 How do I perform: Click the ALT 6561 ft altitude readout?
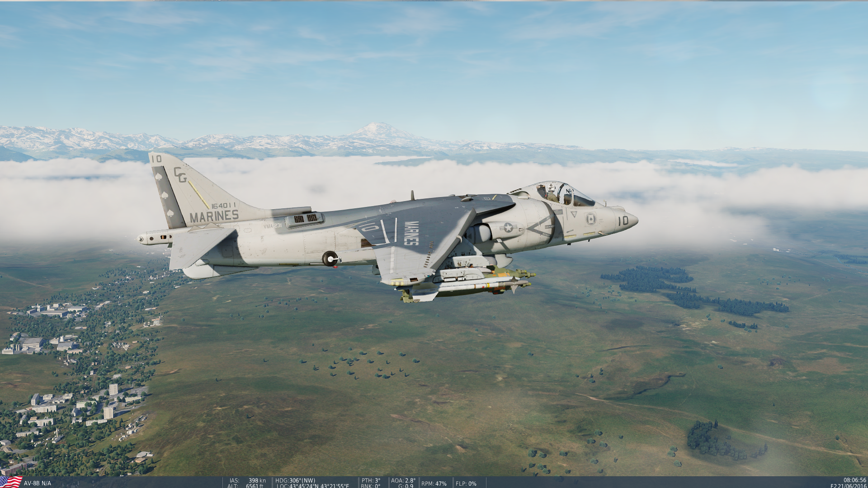point(245,486)
